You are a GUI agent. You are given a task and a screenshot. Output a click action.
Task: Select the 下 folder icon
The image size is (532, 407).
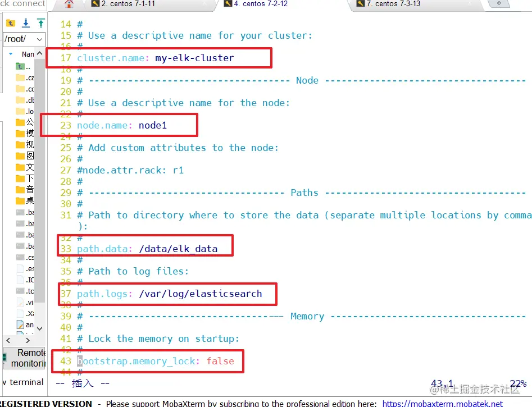(x=20, y=179)
